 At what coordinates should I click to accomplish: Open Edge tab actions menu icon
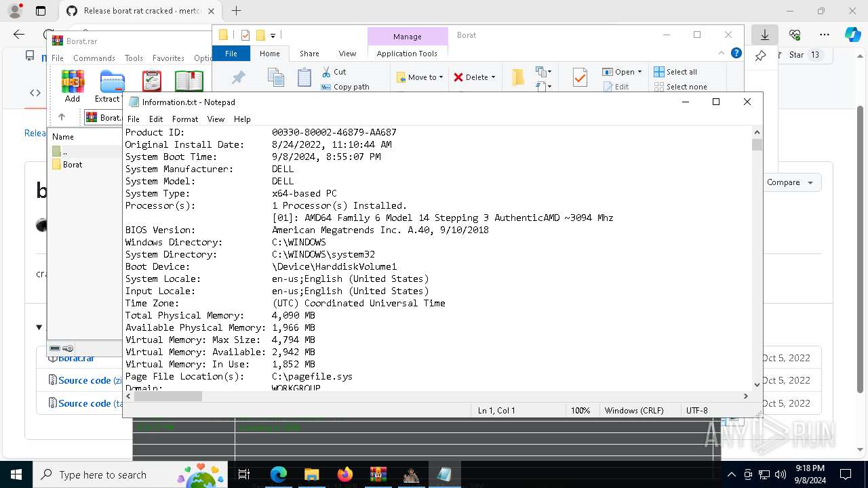(x=41, y=11)
